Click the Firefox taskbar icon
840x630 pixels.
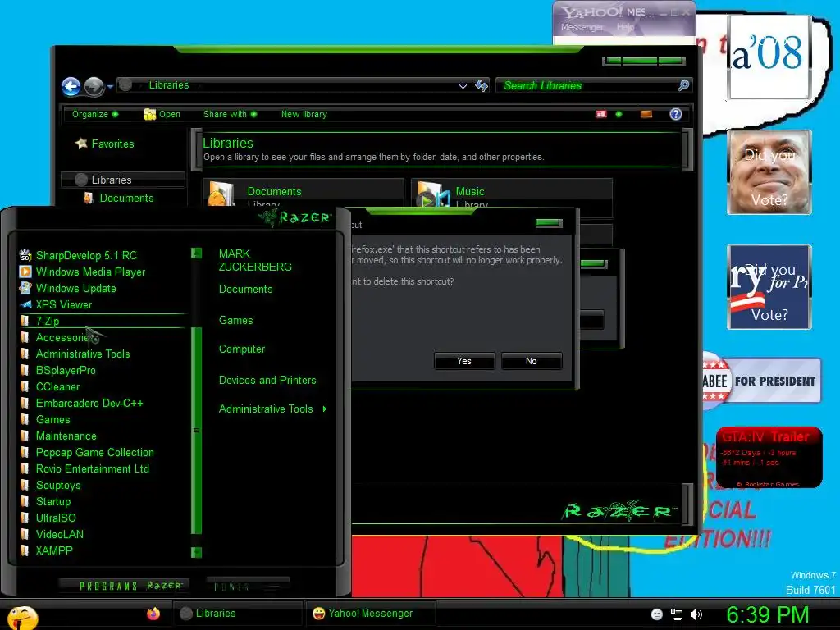tap(153, 614)
